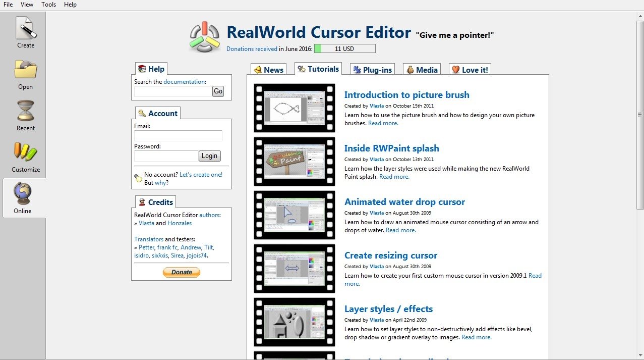Switch to the News tab
The width and height of the screenshot is (644, 360).
[x=268, y=70]
